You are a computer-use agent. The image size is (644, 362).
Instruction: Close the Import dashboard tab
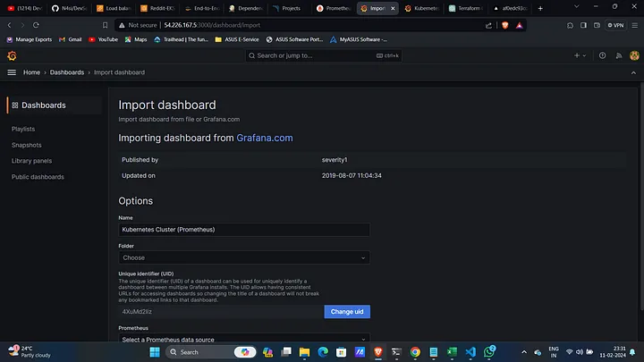393,8
